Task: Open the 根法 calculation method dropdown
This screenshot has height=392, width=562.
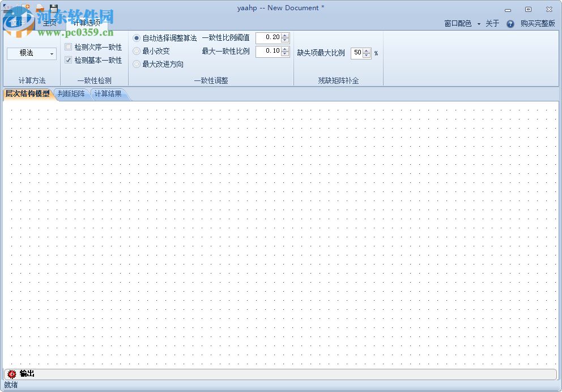Action: [31, 53]
